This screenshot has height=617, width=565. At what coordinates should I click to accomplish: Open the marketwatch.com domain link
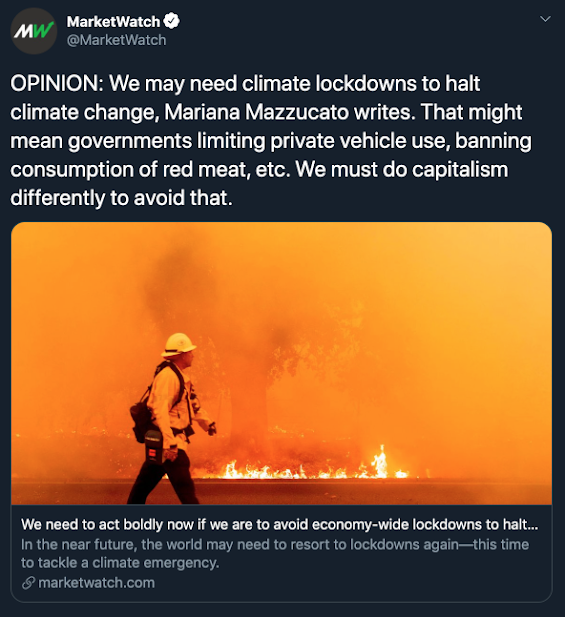(96, 583)
